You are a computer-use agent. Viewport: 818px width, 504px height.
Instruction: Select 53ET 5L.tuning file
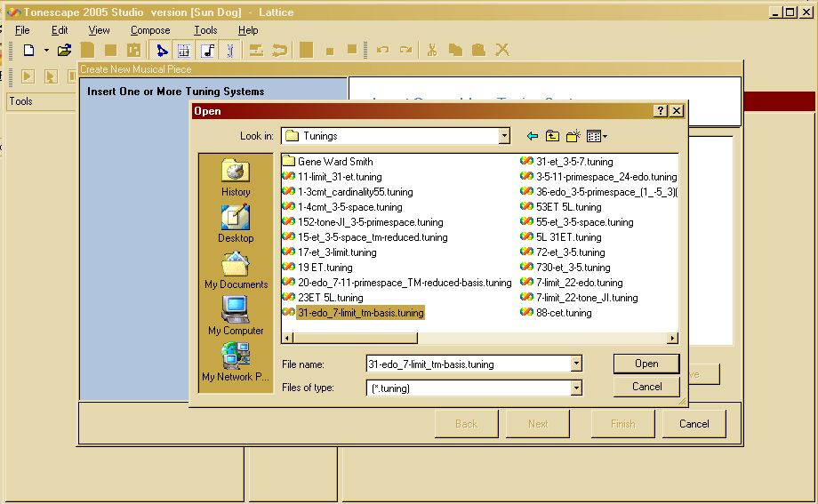(561, 207)
